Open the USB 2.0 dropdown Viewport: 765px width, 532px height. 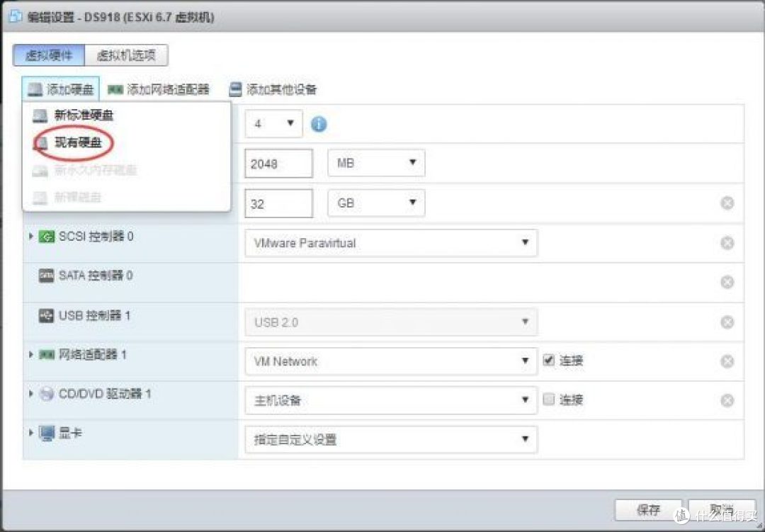coord(391,322)
